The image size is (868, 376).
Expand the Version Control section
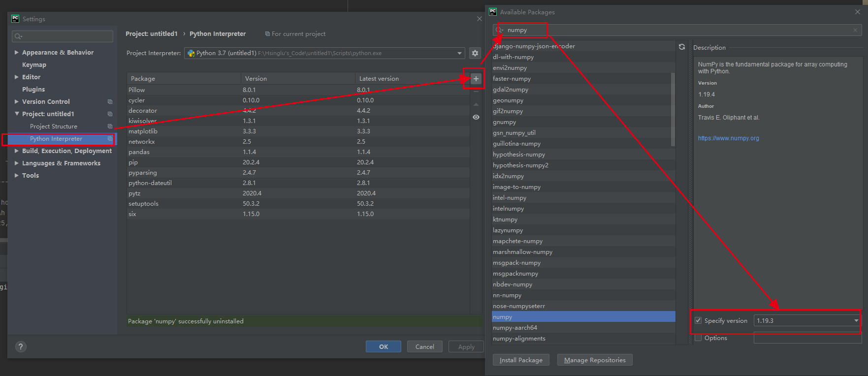[17, 101]
